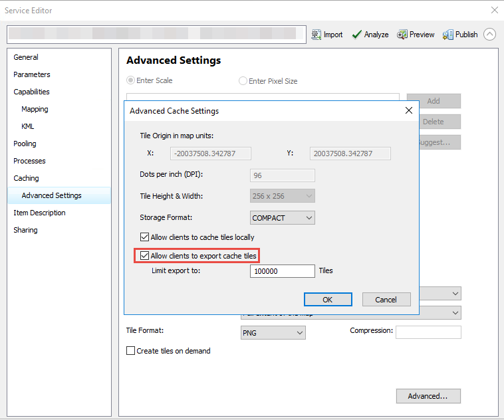
Task: Click the Compression input field
Action: tap(428, 332)
